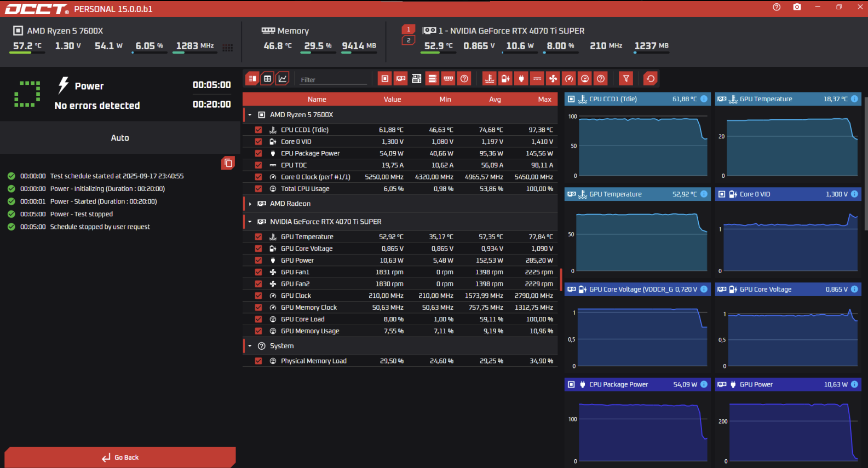Filter sensors by load usage icon
Image resolution: width=868 pixels, height=468 pixels.
click(585, 79)
